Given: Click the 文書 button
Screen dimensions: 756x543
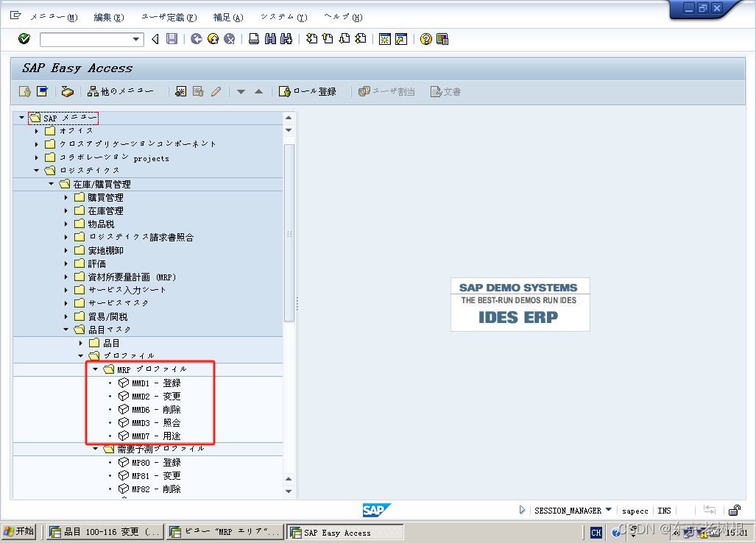Looking at the screenshot, I should click(445, 91).
